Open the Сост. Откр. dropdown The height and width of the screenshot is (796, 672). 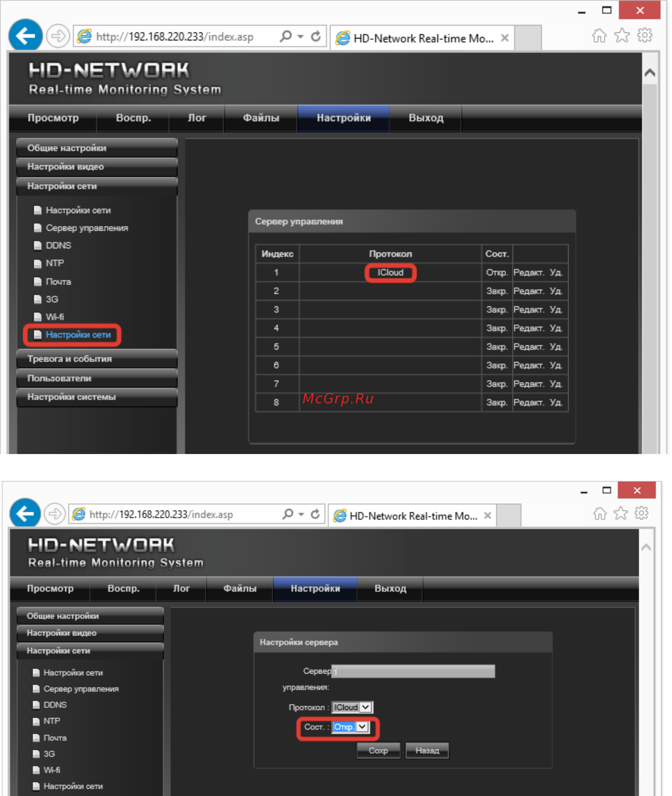351,727
